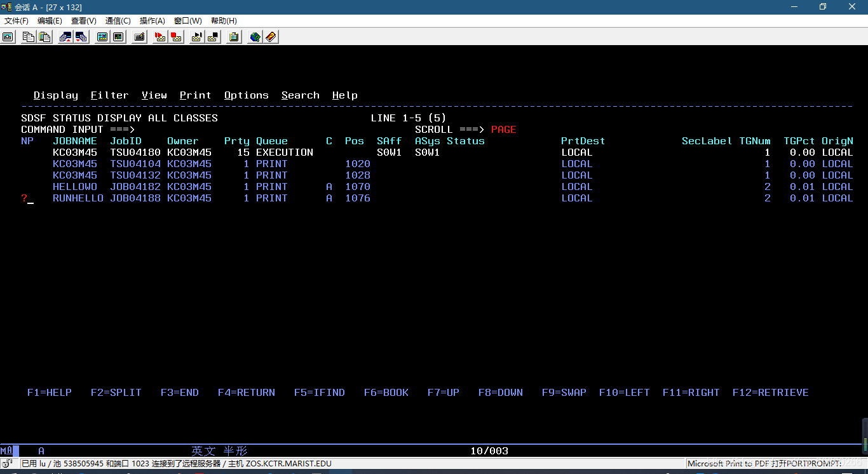Viewport: 868px width, 474px height.
Task: Open the SDSF Filter pull-down
Action: tap(109, 95)
